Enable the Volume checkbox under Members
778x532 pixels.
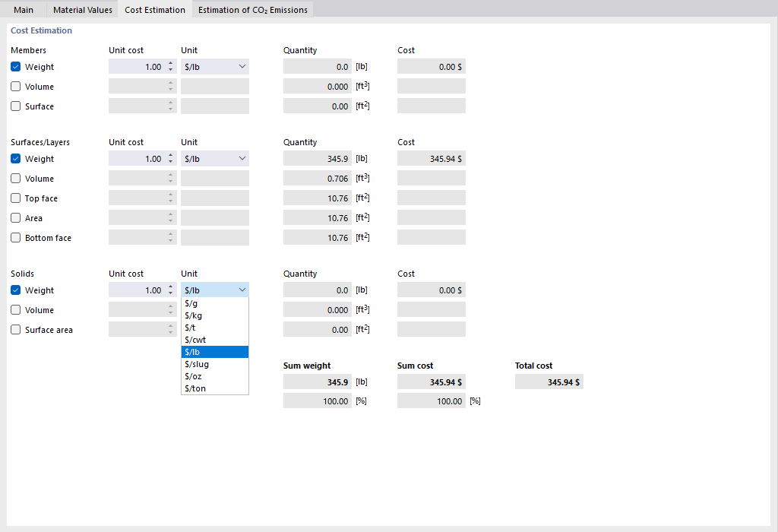[15, 86]
